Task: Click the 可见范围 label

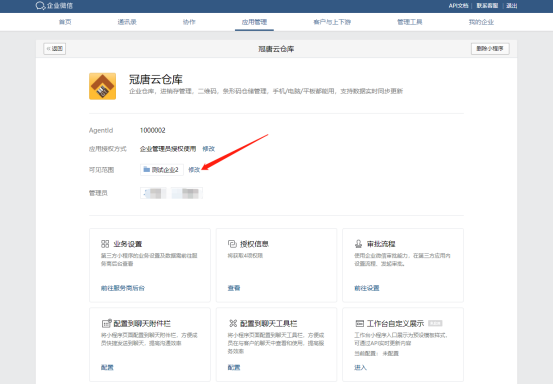Action: point(101,170)
